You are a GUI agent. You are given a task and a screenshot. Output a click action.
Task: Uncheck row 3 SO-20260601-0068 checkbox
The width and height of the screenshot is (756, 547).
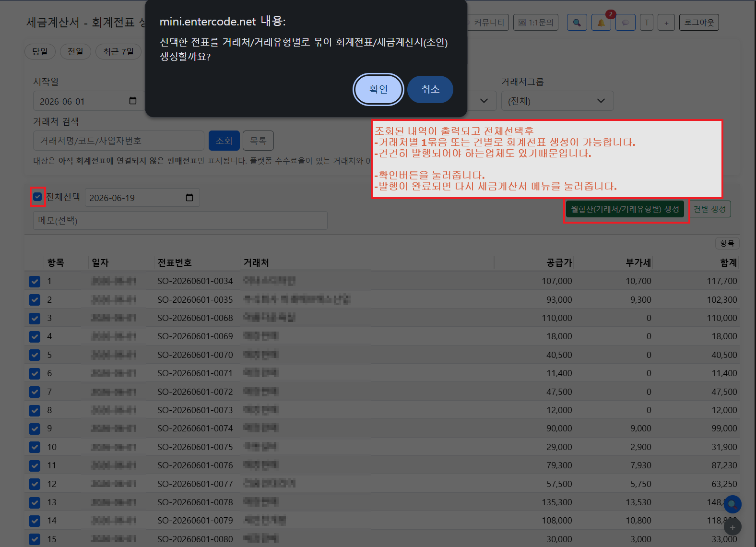tap(35, 318)
